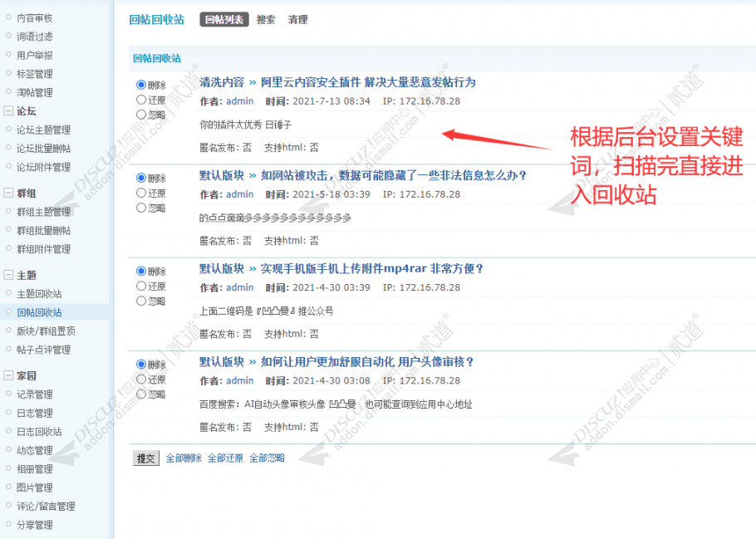
Task: Open admin author link of 2021-4-30 03:39 post
Action: [x=239, y=287]
